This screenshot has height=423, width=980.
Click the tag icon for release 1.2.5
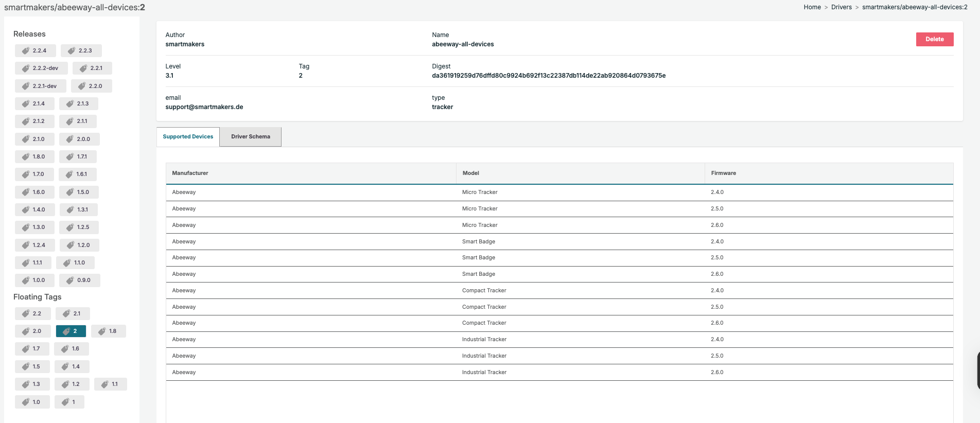click(x=70, y=227)
